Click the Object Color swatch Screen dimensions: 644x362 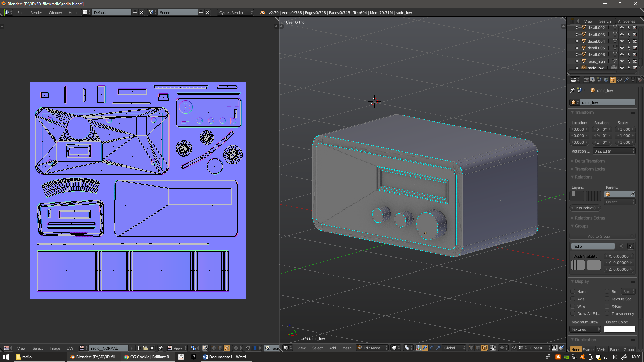(x=620, y=329)
